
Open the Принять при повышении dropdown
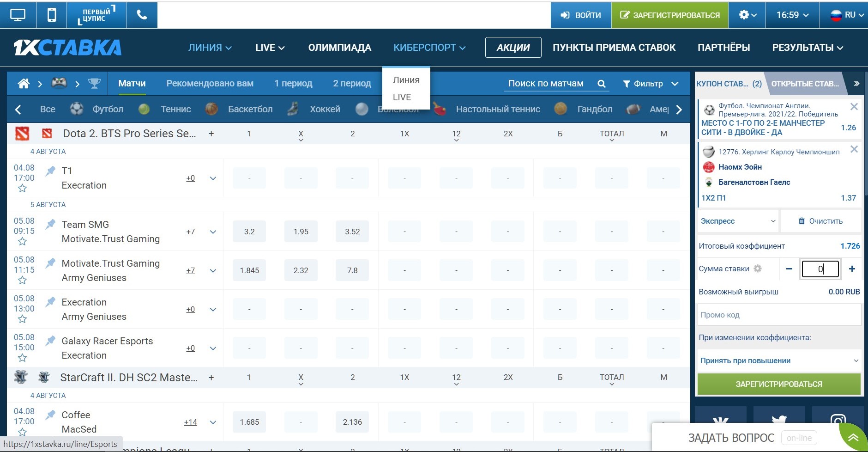(x=779, y=360)
